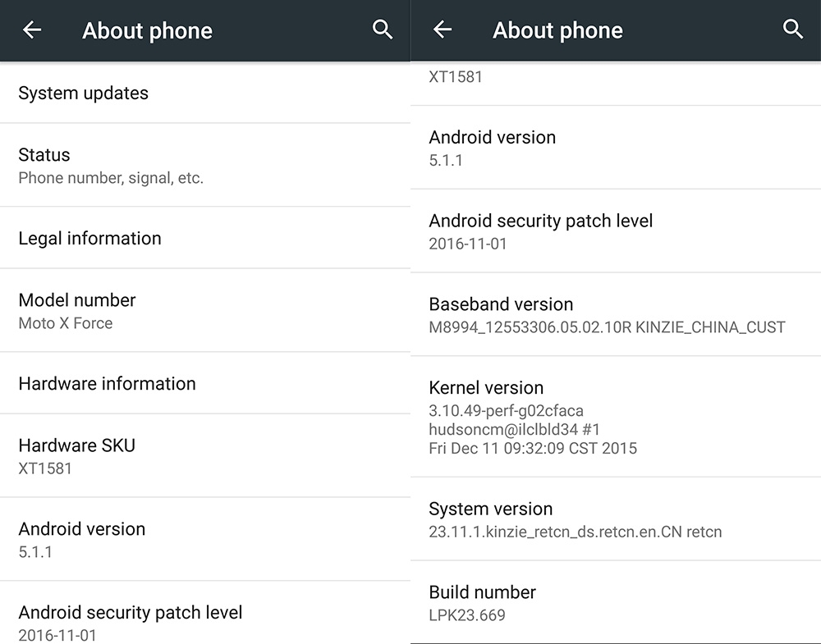The image size is (821, 644).
Task: Tap the About phone title in right screen
Action: coord(557,30)
